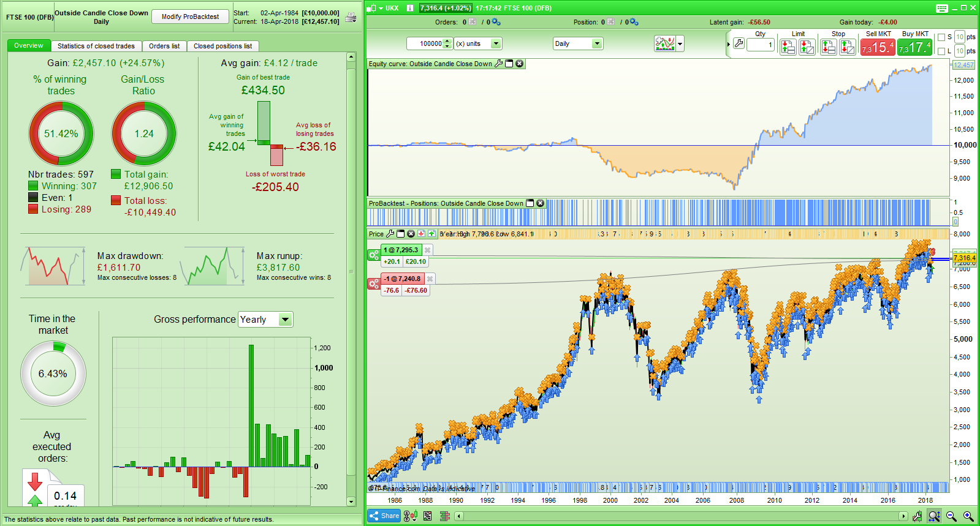Open long position 1 @ 7,295.3 gear settings
Image resolution: width=980 pixels, height=526 pixels.
374,255
